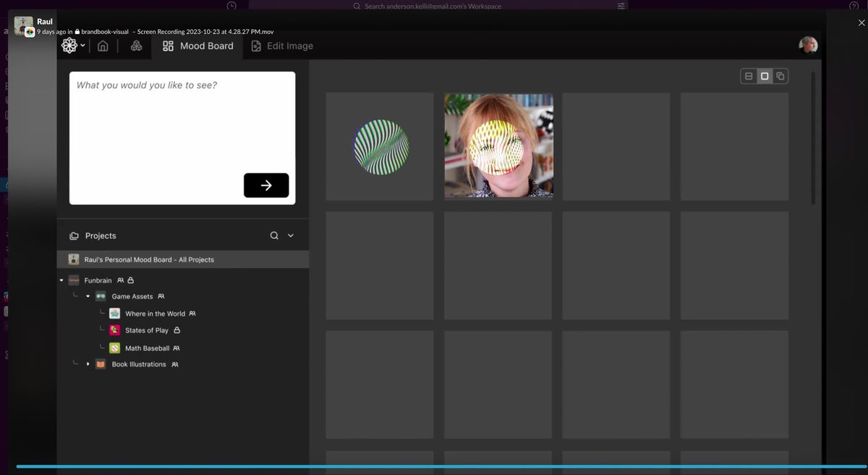Collapse the Funbrain project arrow

61,280
